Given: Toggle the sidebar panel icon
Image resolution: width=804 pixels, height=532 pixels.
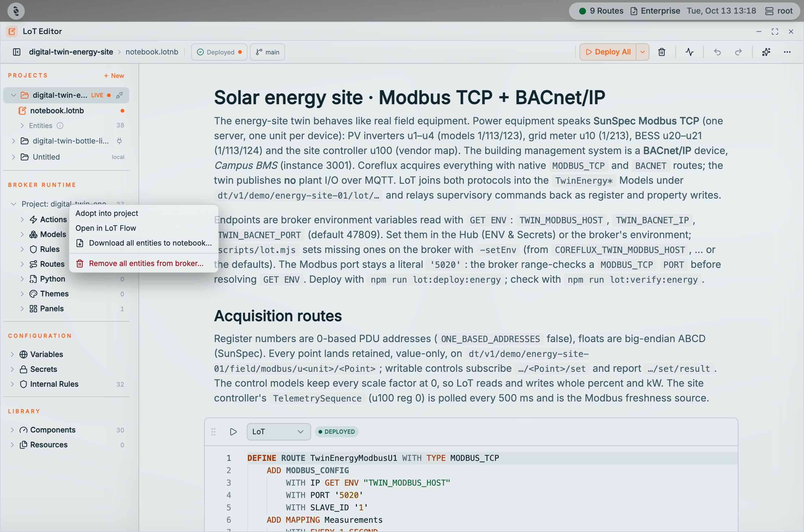Looking at the screenshot, I should 17,52.
